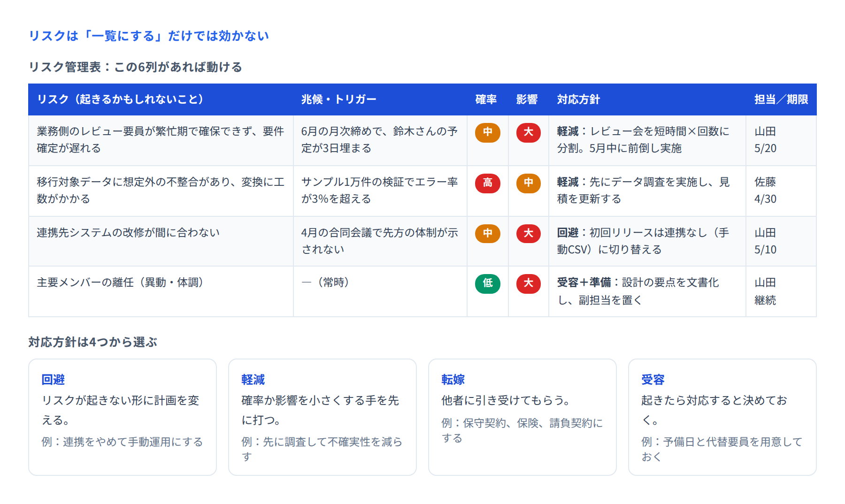Click the trigger cell —（常時）
Screen dimensions: 845x504
[380, 291]
